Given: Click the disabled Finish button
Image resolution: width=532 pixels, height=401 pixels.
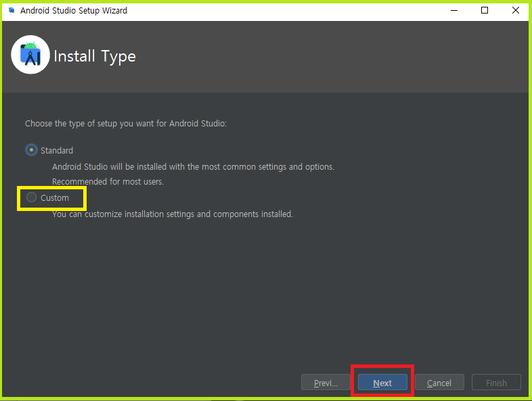Looking at the screenshot, I should pyautogui.click(x=496, y=383).
